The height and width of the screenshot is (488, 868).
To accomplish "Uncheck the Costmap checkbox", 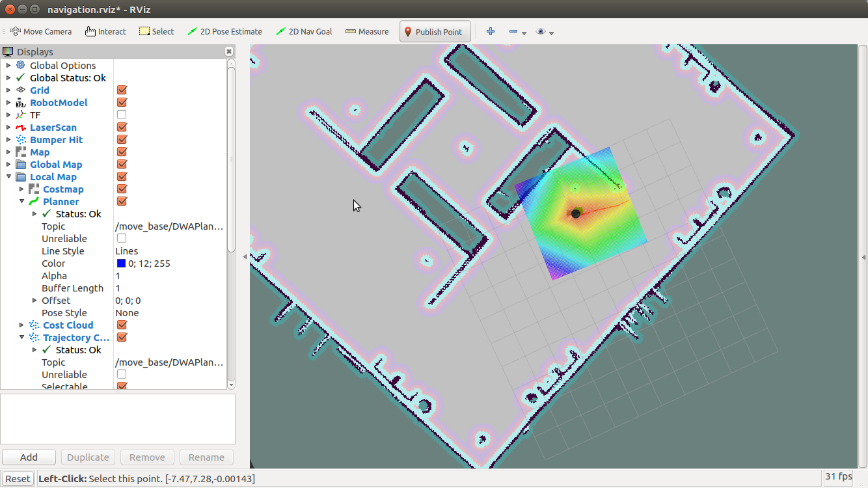I will 122,189.
